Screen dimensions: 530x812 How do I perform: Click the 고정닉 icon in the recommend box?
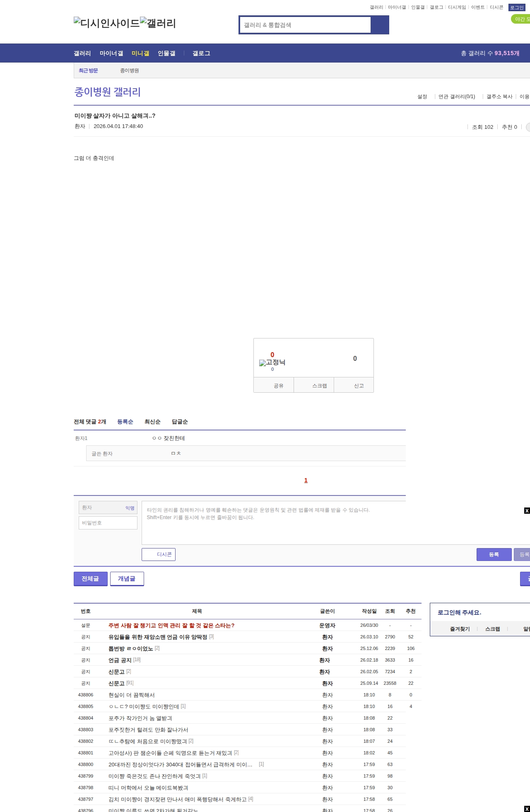click(272, 362)
